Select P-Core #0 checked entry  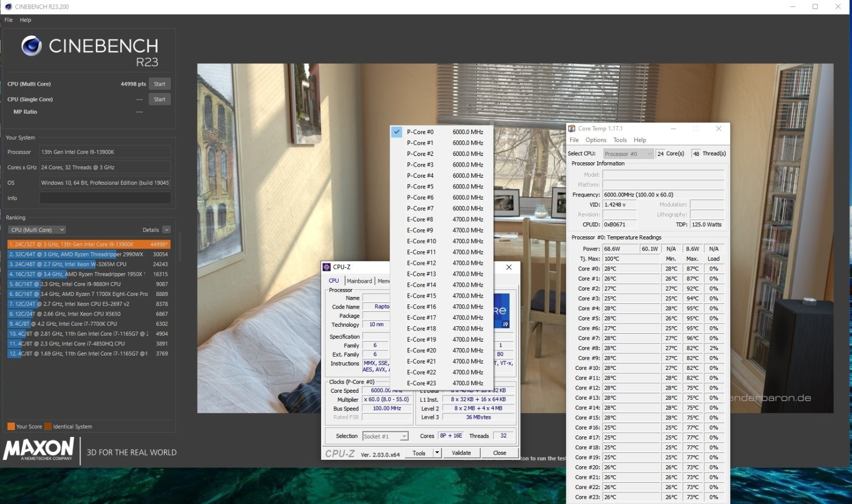coord(441,132)
